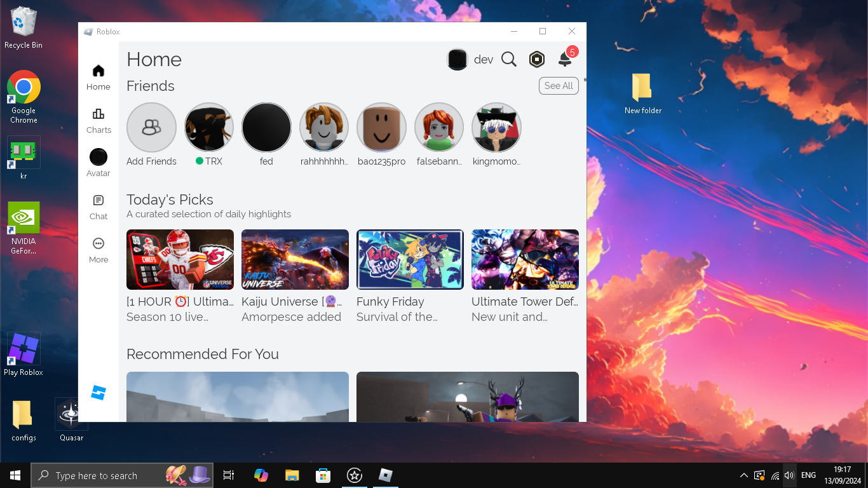Click the "Season 10 live..." subtitle
The image size is (868, 488).
click(x=167, y=317)
